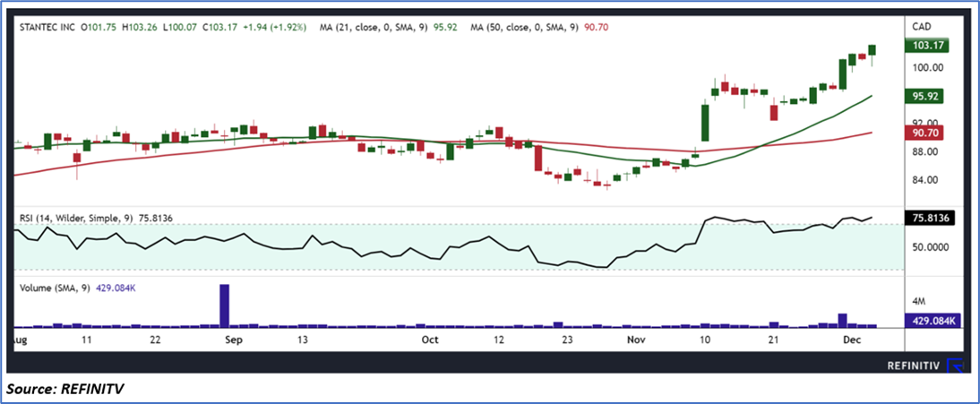
Task: Click the 13 date axis label
Action: click(x=303, y=340)
